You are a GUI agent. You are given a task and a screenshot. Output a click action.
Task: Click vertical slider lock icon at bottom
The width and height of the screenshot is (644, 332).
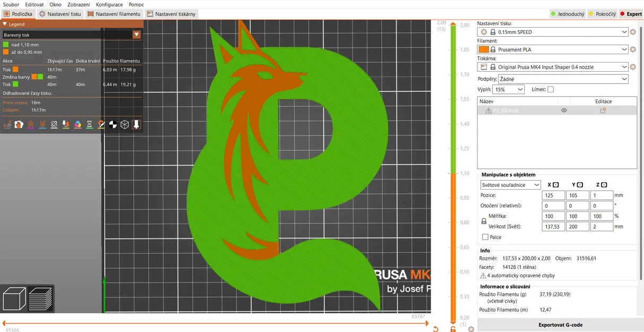(453, 329)
